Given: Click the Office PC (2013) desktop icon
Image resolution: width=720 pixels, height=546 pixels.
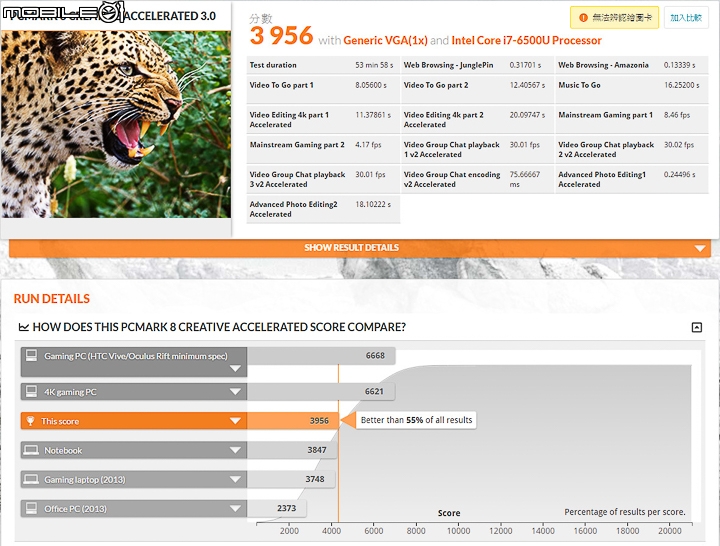Looking at the screenshot, I should coord(31,509).
